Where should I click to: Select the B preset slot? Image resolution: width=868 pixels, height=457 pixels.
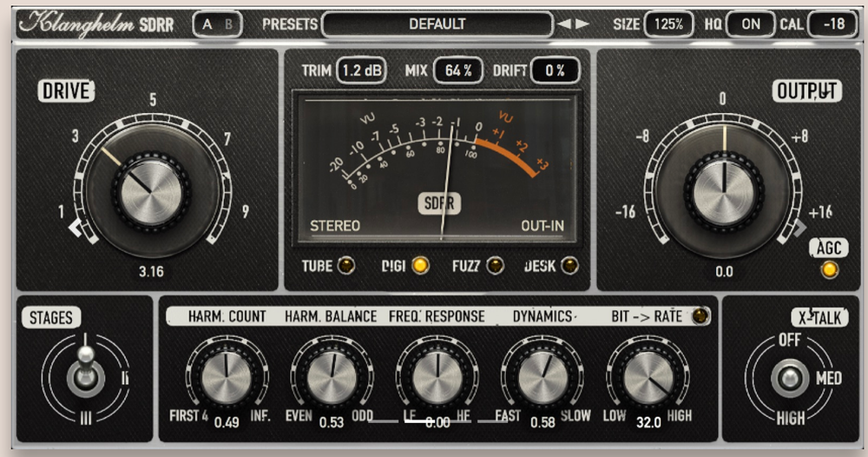click(x=228, y=24)
